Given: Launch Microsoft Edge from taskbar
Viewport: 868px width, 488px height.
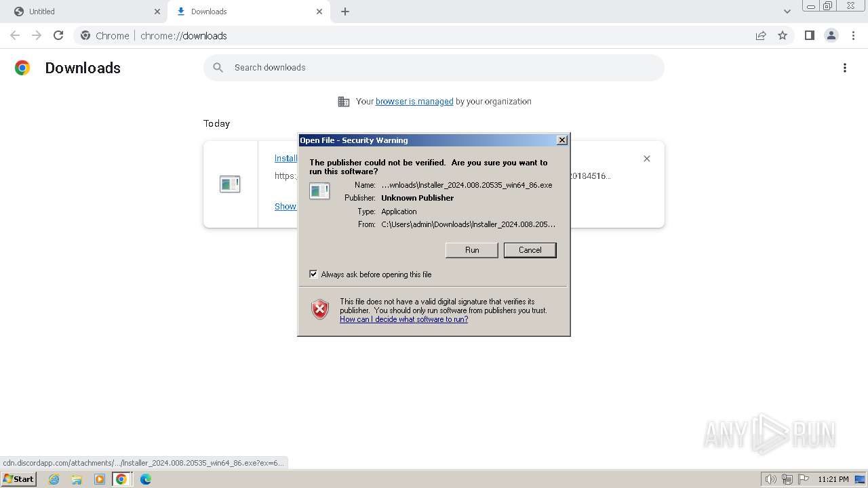Looking at the screenshot, I should [145, 479].
